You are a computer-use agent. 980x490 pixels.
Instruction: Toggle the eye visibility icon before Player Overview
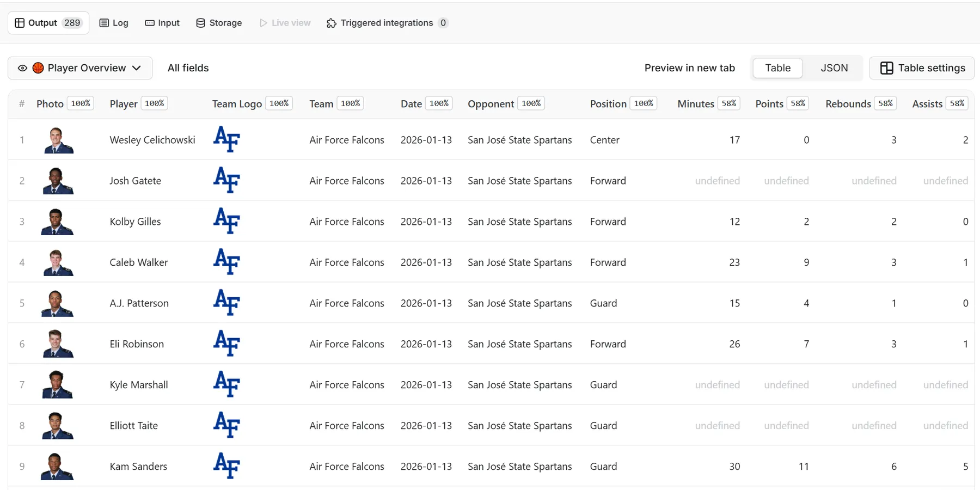(x=22, y=68)
